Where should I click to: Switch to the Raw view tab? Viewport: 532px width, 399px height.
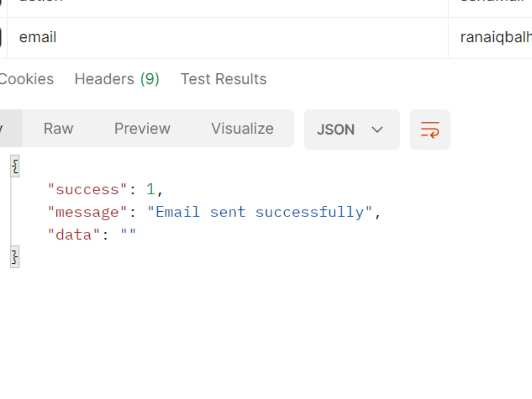point(59,129)
